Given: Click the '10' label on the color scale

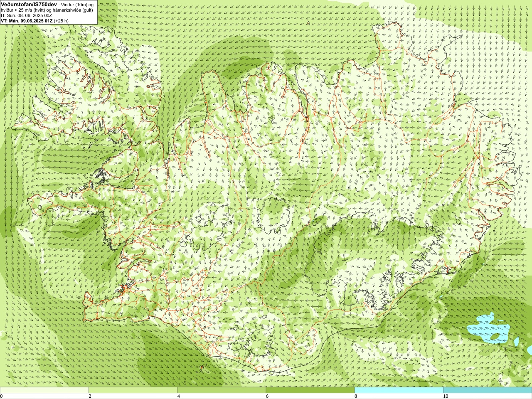Looking at the screenshot, I should coord(446,396).
